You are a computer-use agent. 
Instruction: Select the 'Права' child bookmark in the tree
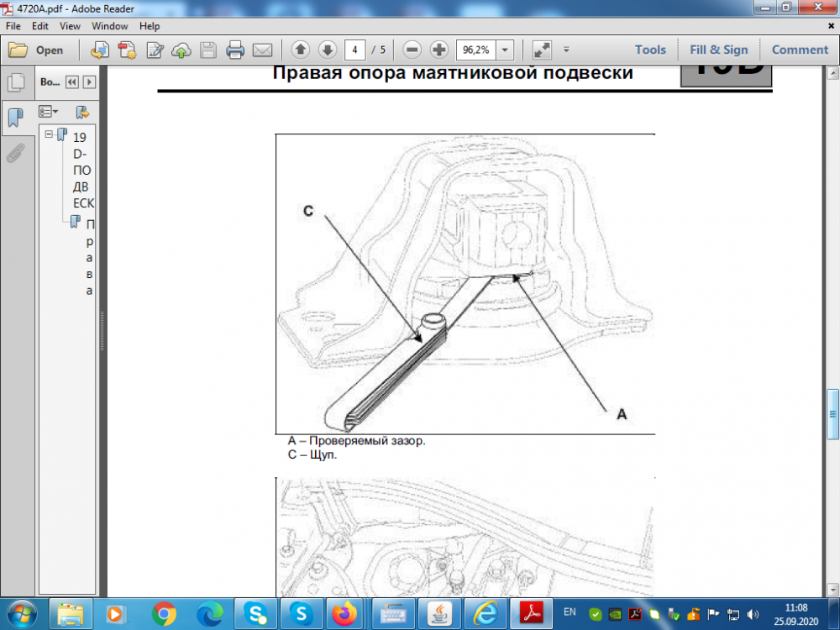click(89, 257)
